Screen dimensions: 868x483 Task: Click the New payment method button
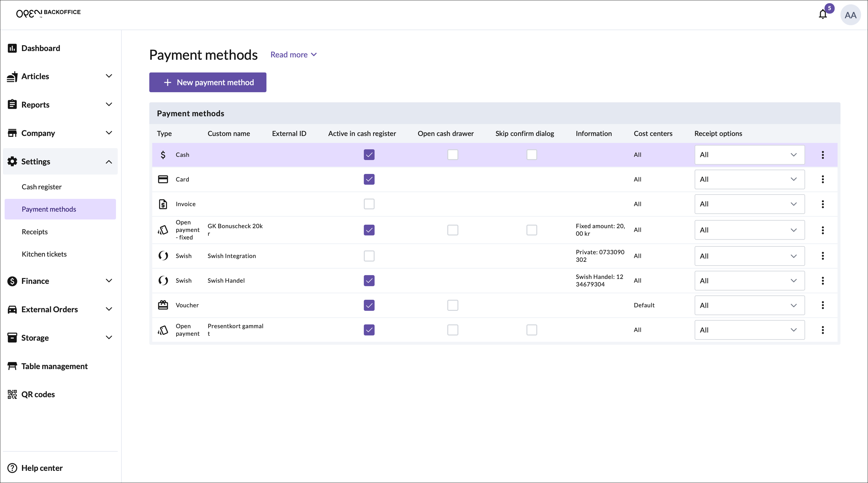[208, 82]
